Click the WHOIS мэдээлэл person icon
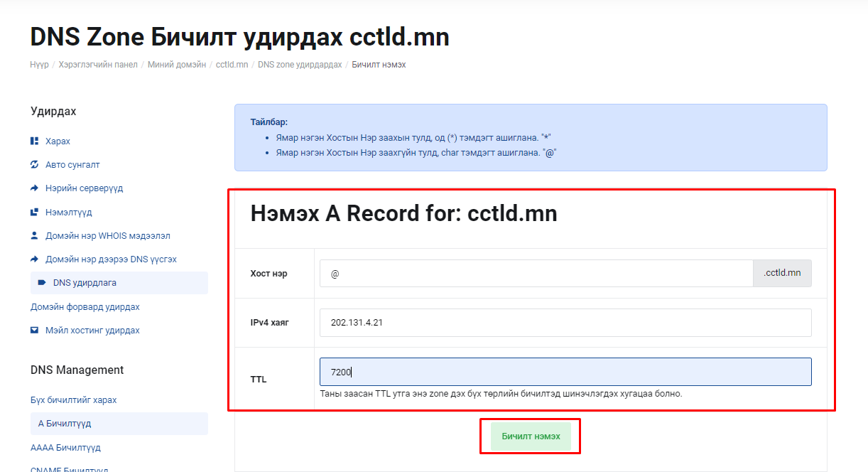This screenshot has width=868, height=472. [34, 235]
